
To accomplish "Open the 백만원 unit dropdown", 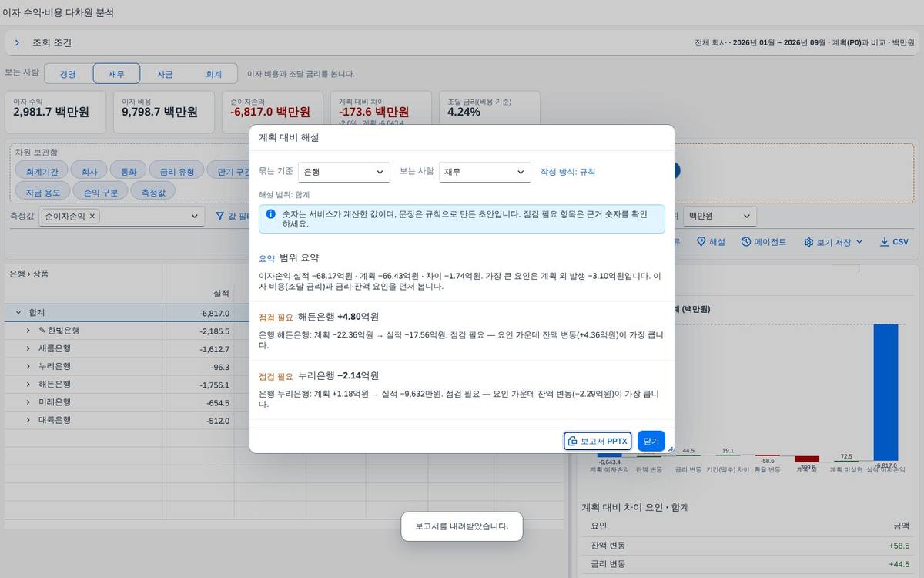I will coord(720,217).
